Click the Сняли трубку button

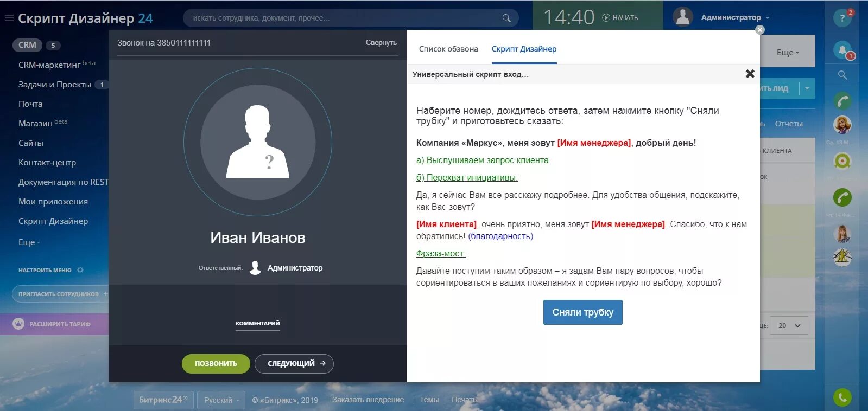583,312
